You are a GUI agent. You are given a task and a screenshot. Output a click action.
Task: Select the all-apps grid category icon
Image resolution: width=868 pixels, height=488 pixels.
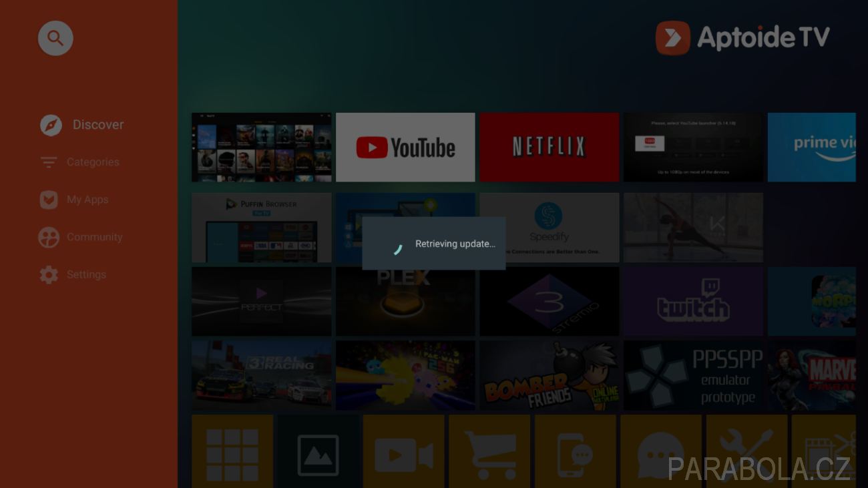(232, 451)
